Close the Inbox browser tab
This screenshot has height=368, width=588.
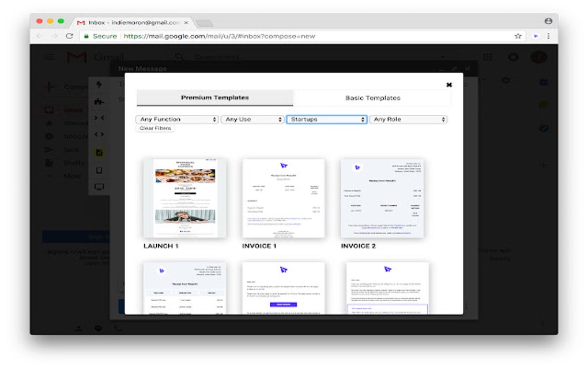[x=186, y=22]
